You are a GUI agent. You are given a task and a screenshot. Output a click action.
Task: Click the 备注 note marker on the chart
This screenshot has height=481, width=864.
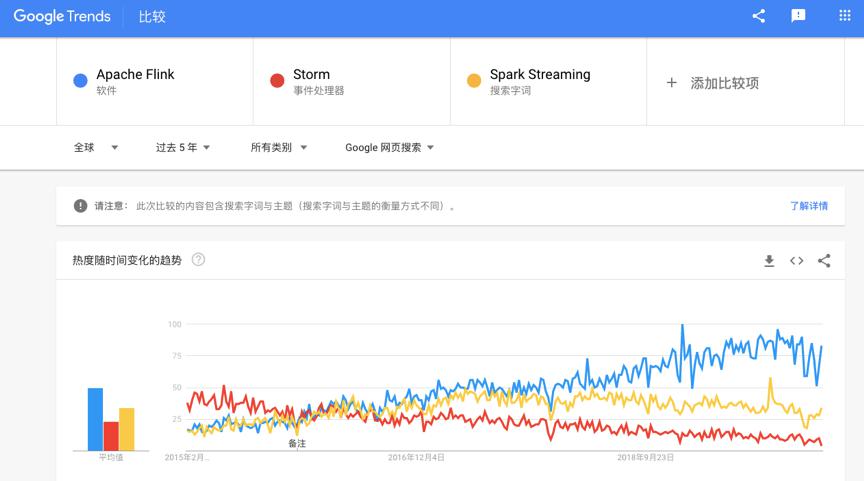[x=297, y=444]
